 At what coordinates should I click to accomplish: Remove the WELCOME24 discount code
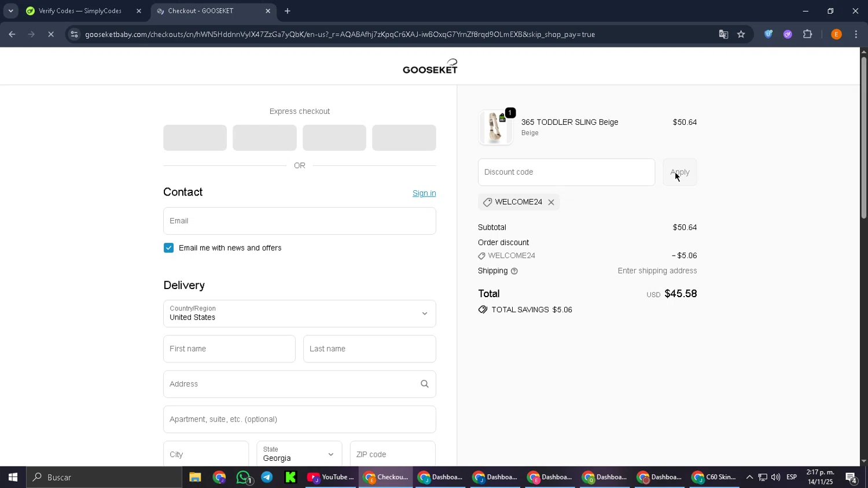pyautogui.click(x=551, y=202)
